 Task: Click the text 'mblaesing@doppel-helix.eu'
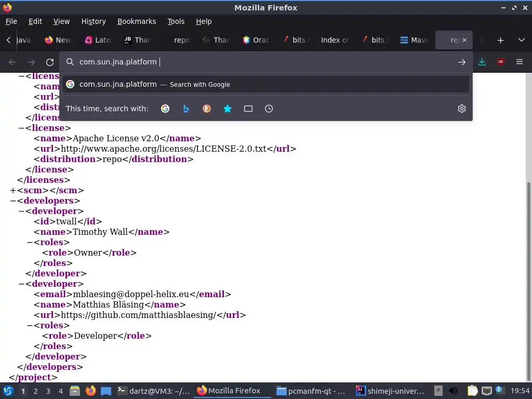point(131,294)
